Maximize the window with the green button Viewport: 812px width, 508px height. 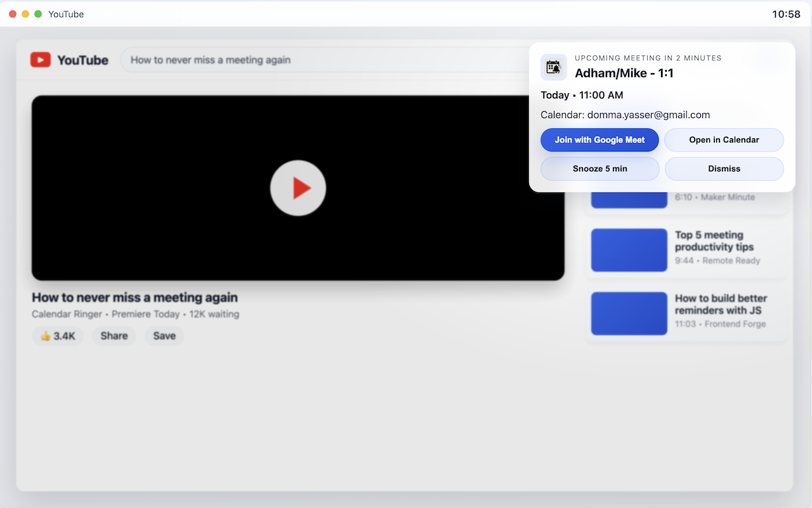coord(38,14)
